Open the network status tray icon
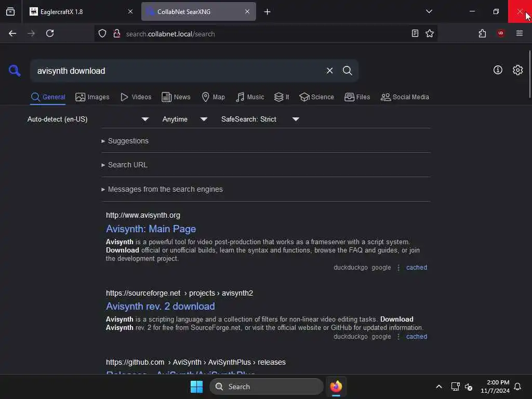Viewport: 532px width, 399px height. click(455, 387)
